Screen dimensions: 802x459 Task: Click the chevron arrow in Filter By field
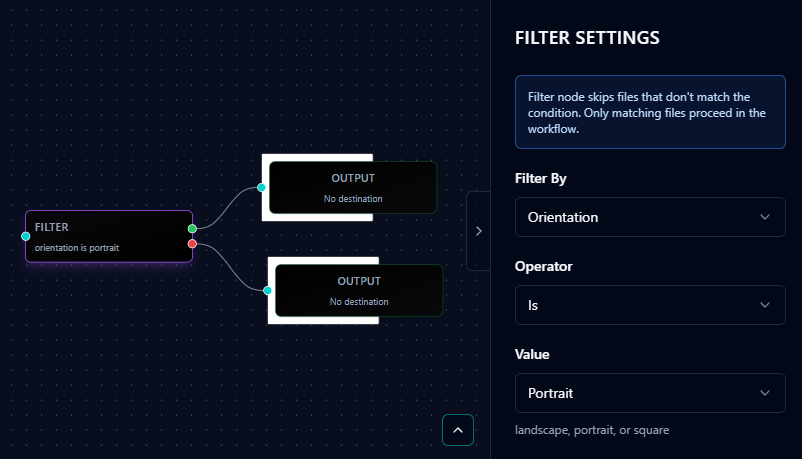point(765,217)
